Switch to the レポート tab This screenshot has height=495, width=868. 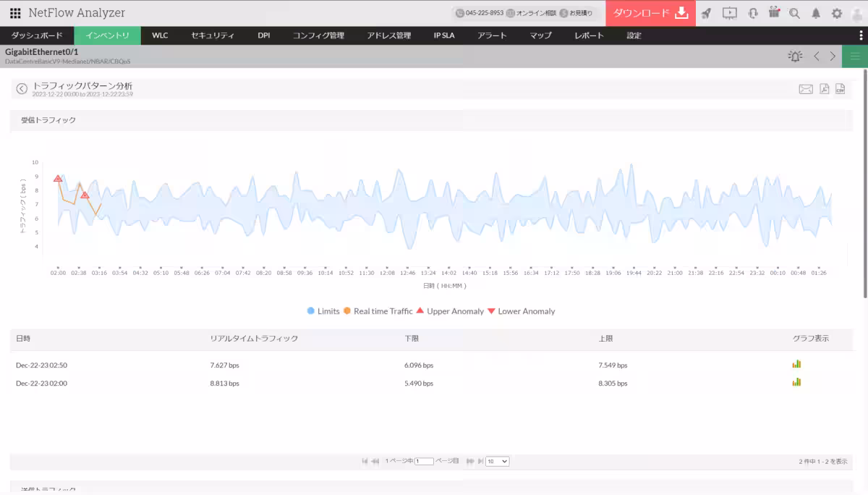589,35
